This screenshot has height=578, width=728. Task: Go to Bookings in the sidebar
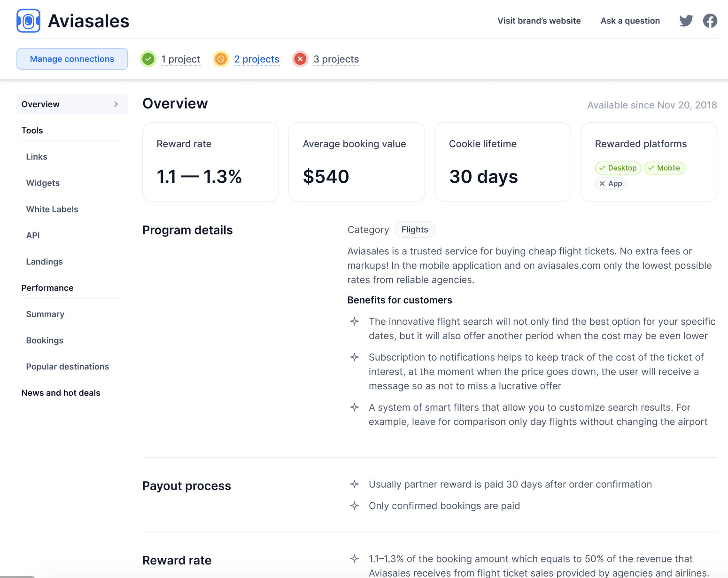45,341
